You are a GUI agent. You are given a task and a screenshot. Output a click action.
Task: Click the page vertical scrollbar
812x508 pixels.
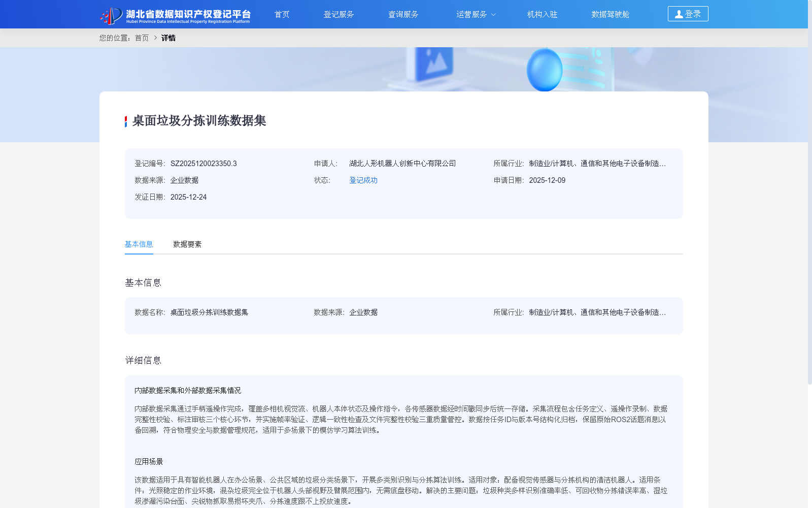[810, 192]
